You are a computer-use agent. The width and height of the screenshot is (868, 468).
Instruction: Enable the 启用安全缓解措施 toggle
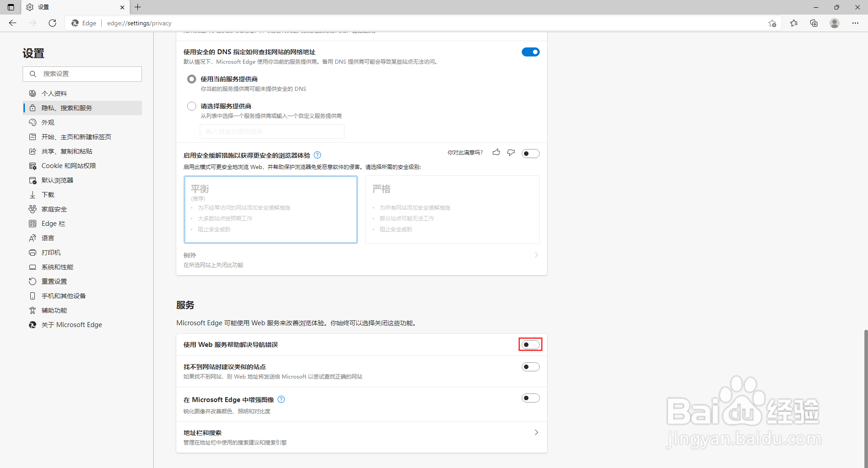[531, 154]
